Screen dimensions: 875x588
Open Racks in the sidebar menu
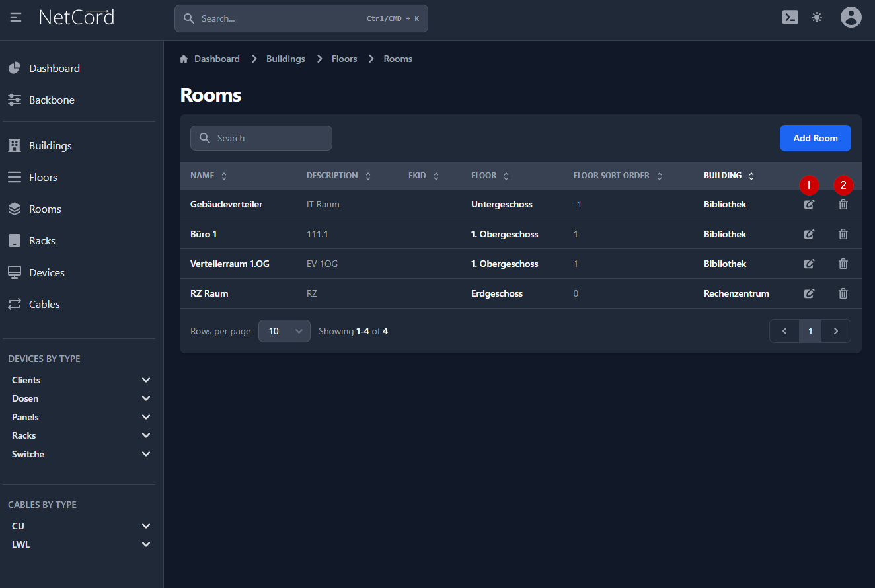click(42, 240)
